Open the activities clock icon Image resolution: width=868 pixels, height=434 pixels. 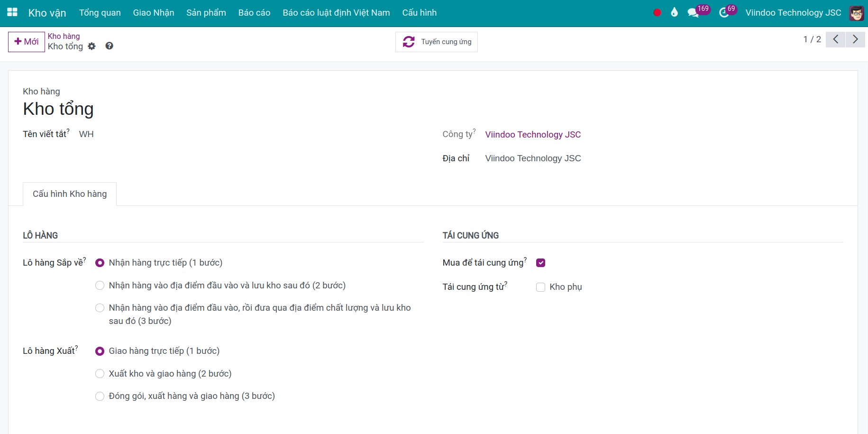[x=723, y=13]
